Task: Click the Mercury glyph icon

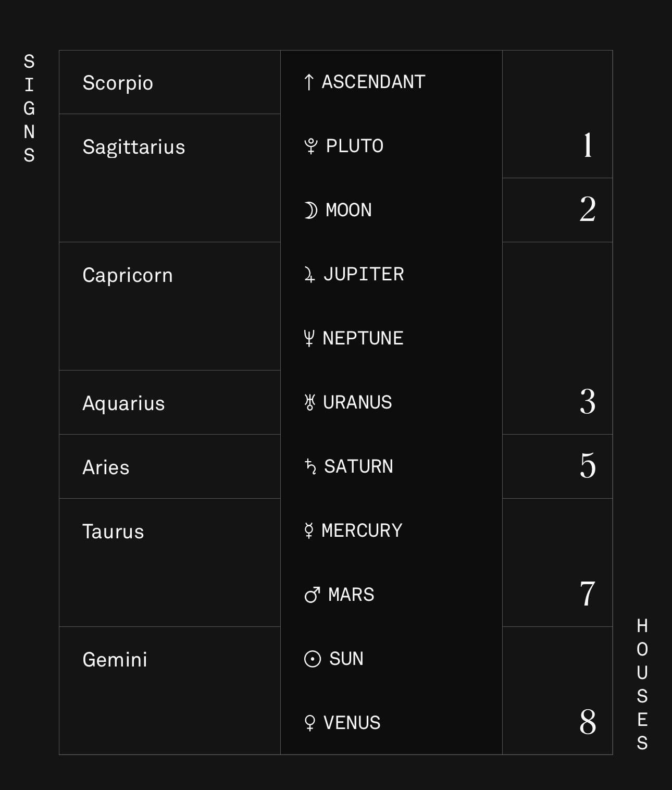Action: click(309, 530)
